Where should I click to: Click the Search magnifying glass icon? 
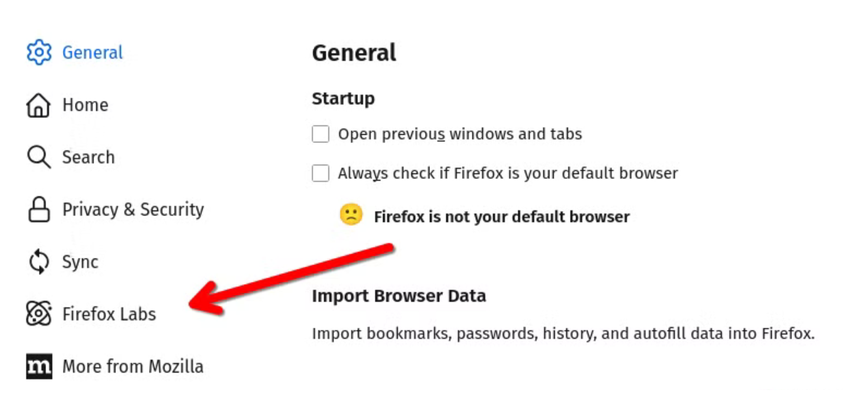[x=38, y=157]
